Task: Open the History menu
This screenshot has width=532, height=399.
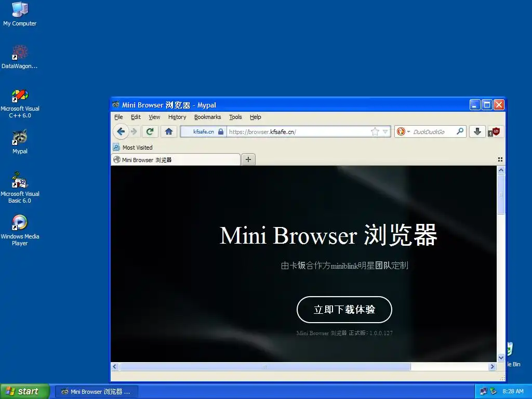Action: point(177,117)
